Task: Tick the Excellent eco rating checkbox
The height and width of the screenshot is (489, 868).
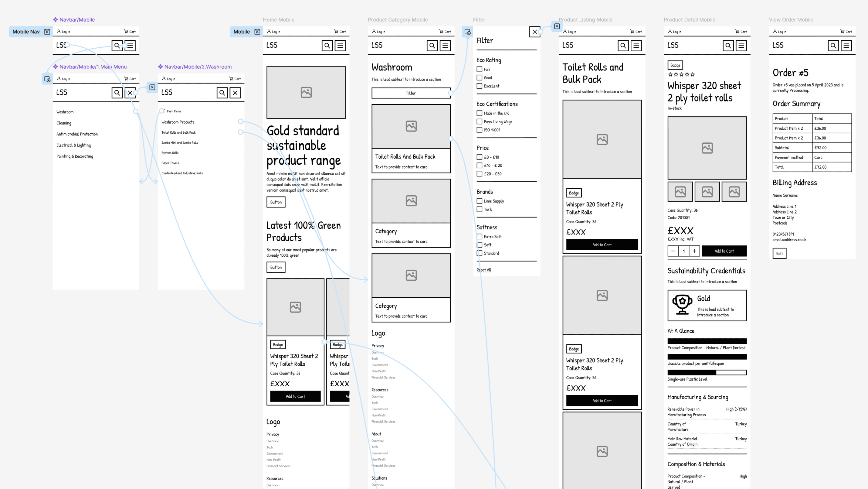Action: point(480,86)
